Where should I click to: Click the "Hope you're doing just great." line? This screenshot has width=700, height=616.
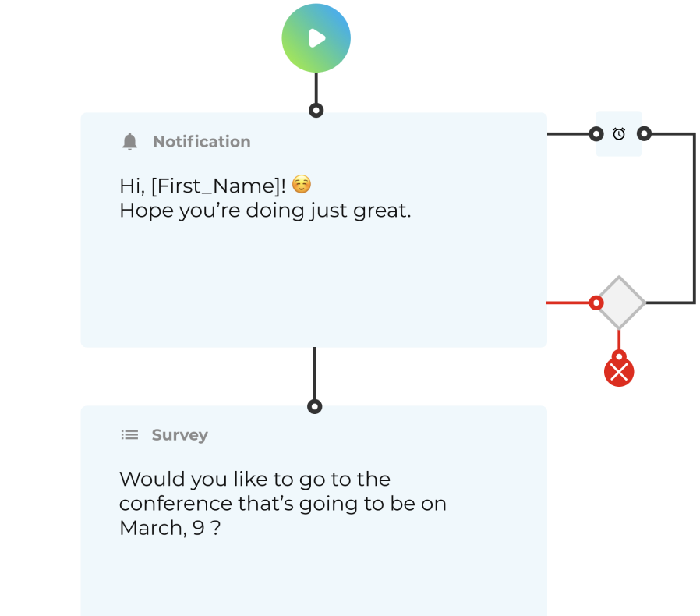pyautogui.click(x=264, y=211)
